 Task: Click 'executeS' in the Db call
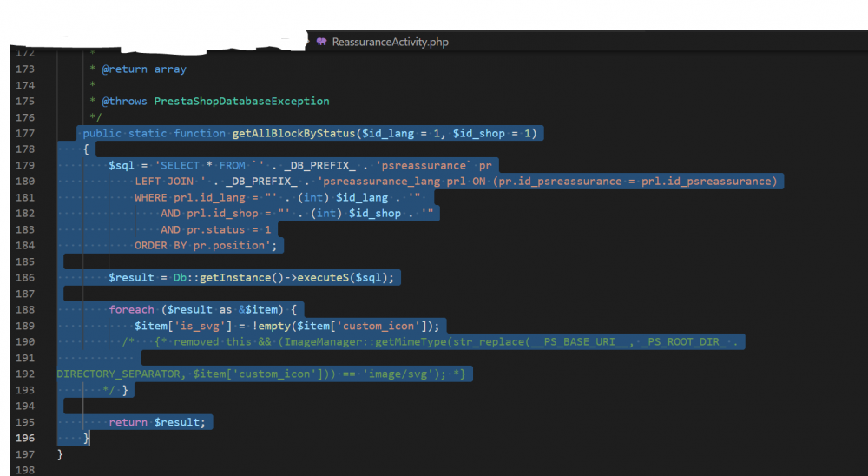(323, 278)
